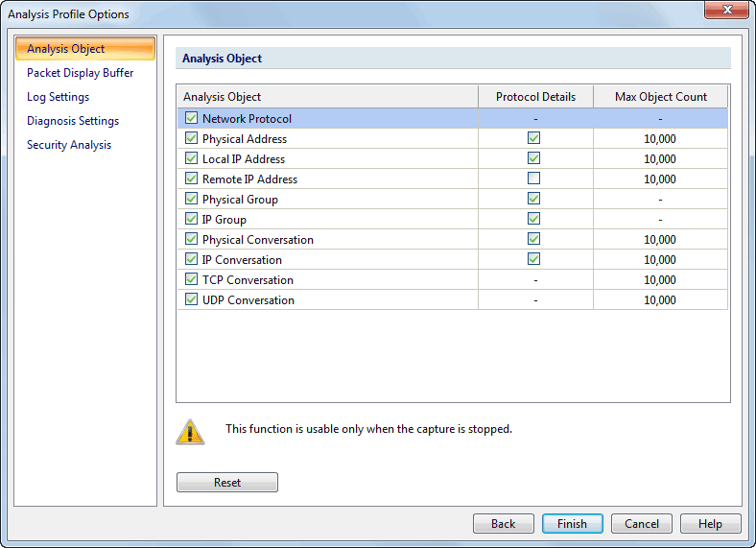This screenshot has width=756, height=548.
Task: Toggle Protocol Details for IP Conversation
Action: coord(533,259)
